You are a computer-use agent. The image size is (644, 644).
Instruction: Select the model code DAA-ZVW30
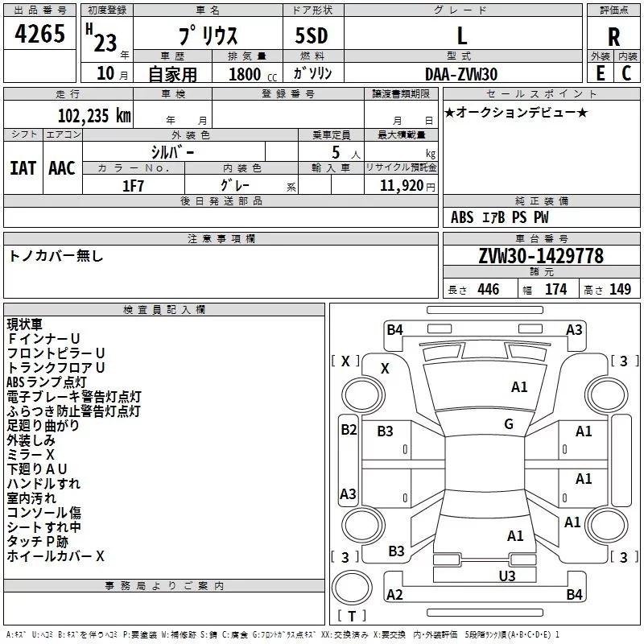(x=461, y=74)
